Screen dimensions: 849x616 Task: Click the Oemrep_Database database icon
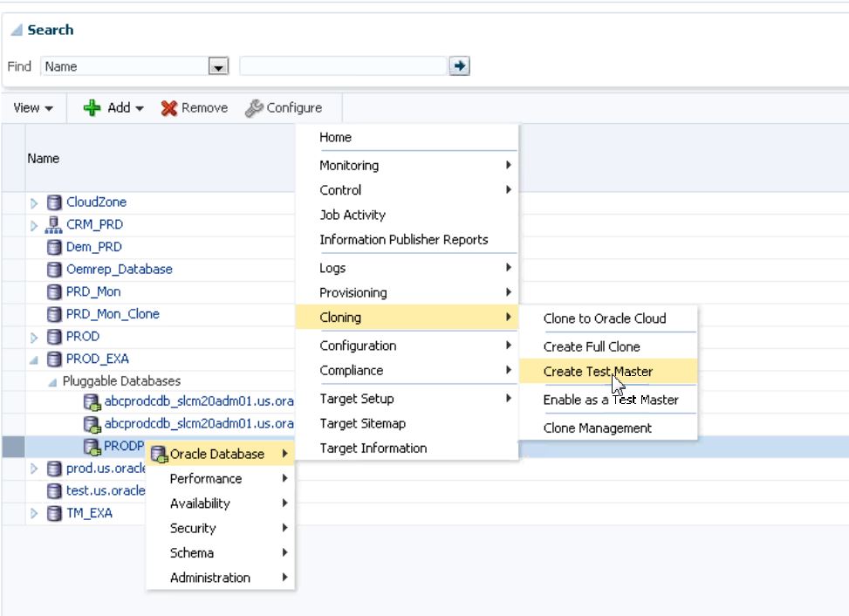[x=54, y=270]
